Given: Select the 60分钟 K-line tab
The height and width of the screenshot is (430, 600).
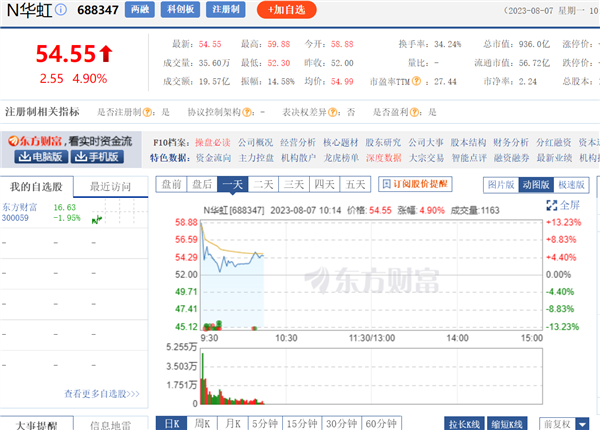Looking at the screenshot, I should 382,423.
